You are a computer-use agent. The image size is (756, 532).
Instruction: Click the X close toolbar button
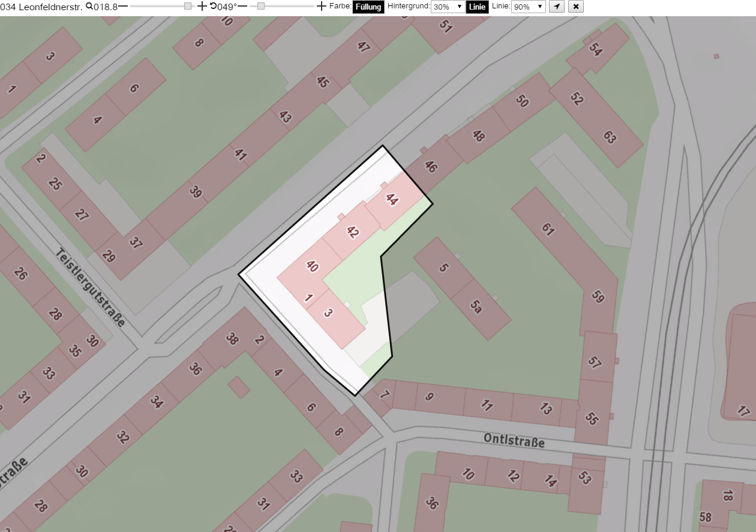click(575, 7)
